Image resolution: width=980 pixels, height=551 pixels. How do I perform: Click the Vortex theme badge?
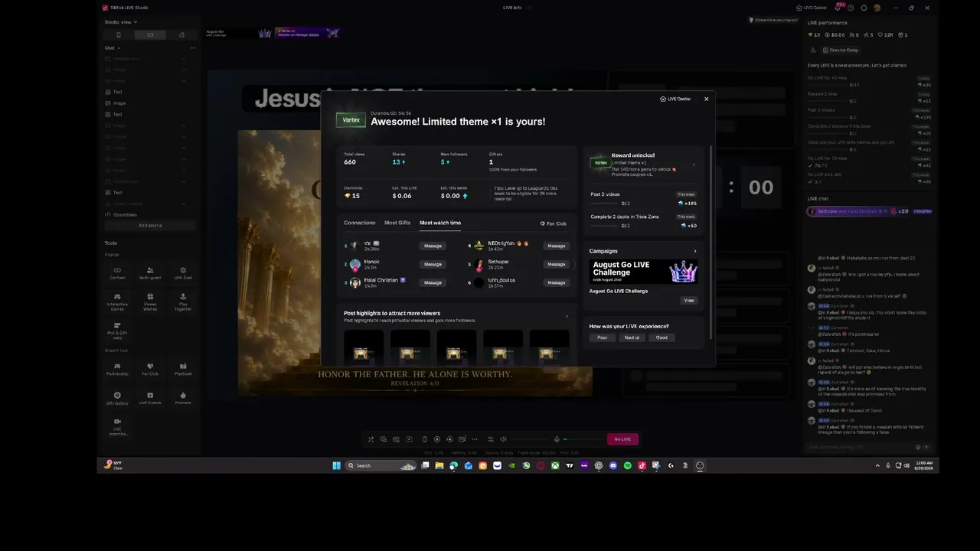(351, 120)
